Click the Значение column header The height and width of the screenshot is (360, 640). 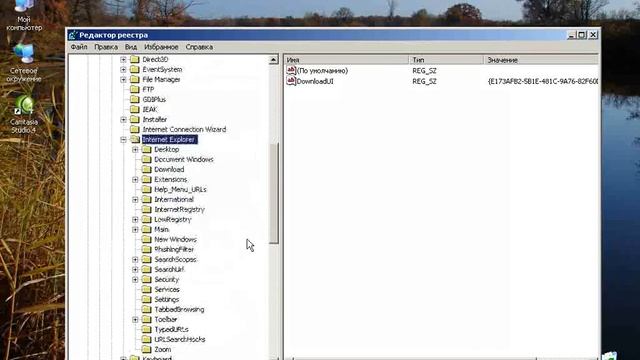point(541,60)
